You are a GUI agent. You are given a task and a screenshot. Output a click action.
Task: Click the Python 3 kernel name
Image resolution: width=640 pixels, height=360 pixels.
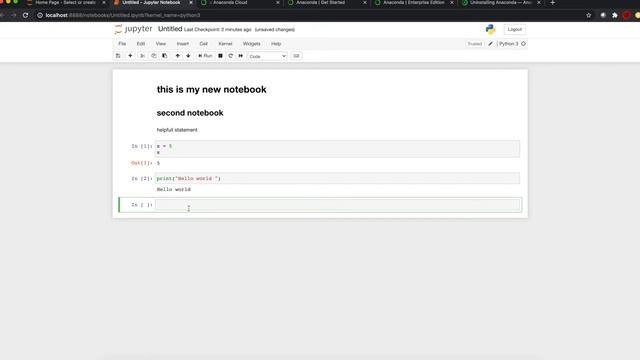point(509,44)
